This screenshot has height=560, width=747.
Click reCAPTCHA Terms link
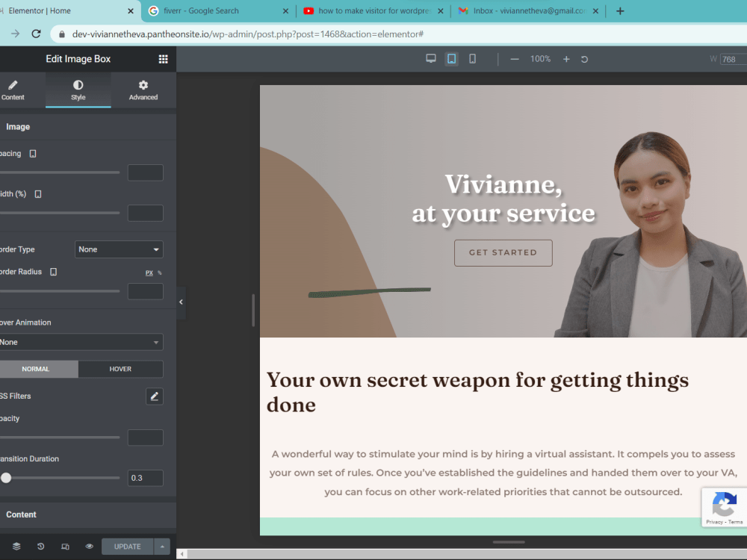click(x=736, y=522)
